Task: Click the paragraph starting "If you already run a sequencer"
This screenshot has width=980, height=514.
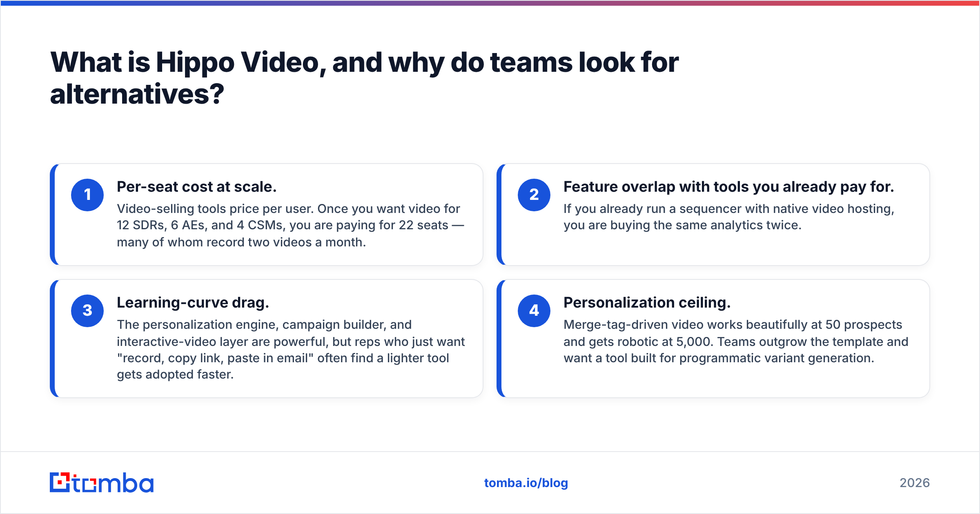Action: pyautogui.click(x=729, y=217)
